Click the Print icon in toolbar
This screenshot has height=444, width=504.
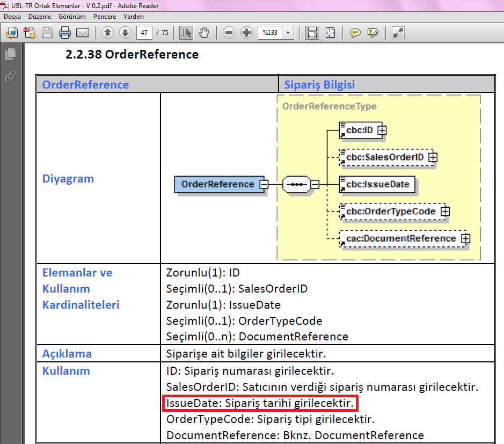point(65,33)
